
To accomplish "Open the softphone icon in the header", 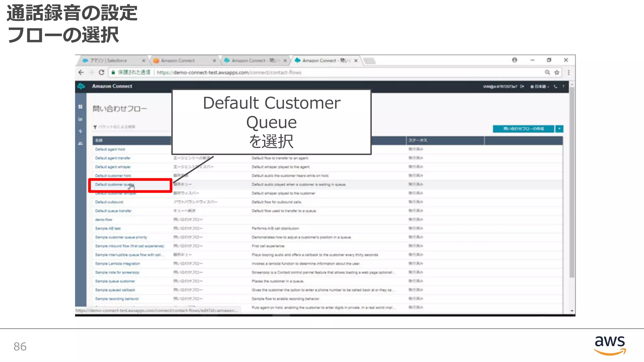I will (x=555, y=86).
